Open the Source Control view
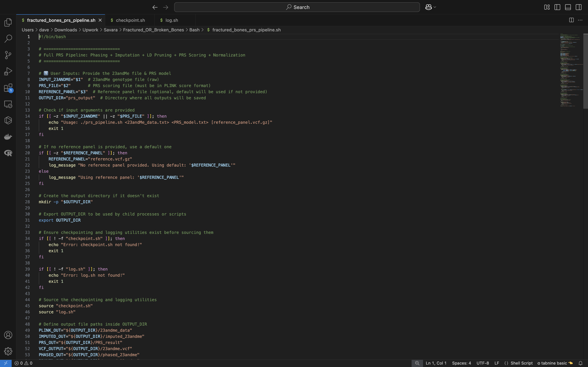This screenshot has height=367, width=588. (8, 55)
